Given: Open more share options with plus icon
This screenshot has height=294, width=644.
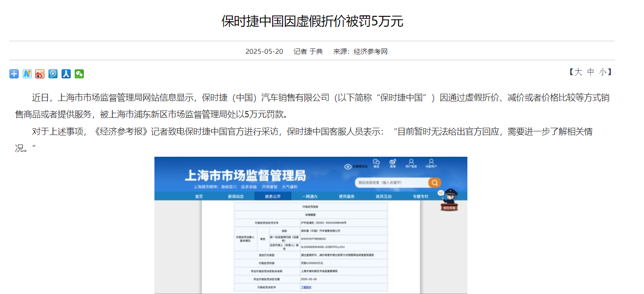Looking at the screenshot, I should click(x=14, y=74).
